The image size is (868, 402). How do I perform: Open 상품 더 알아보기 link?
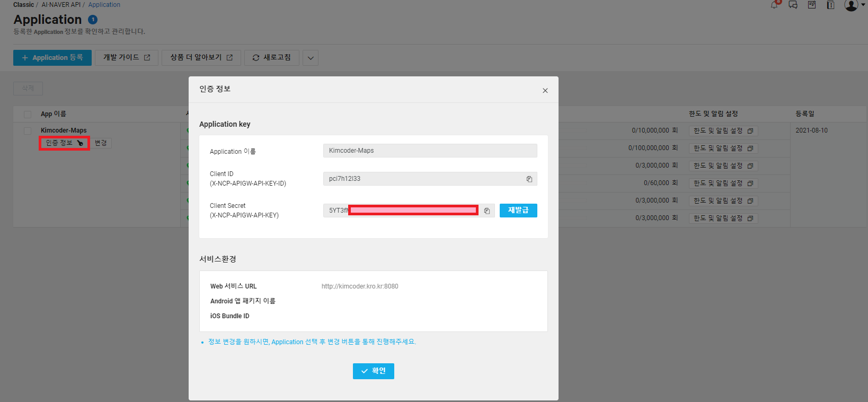point(201,58)
